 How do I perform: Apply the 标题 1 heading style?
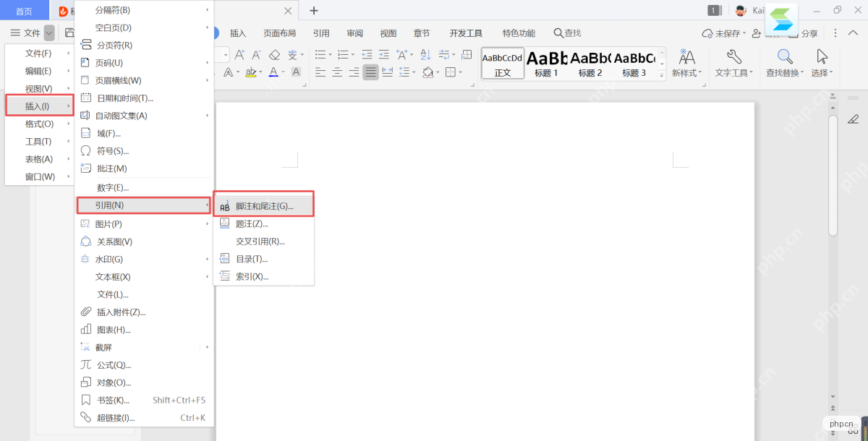[547, 64]
